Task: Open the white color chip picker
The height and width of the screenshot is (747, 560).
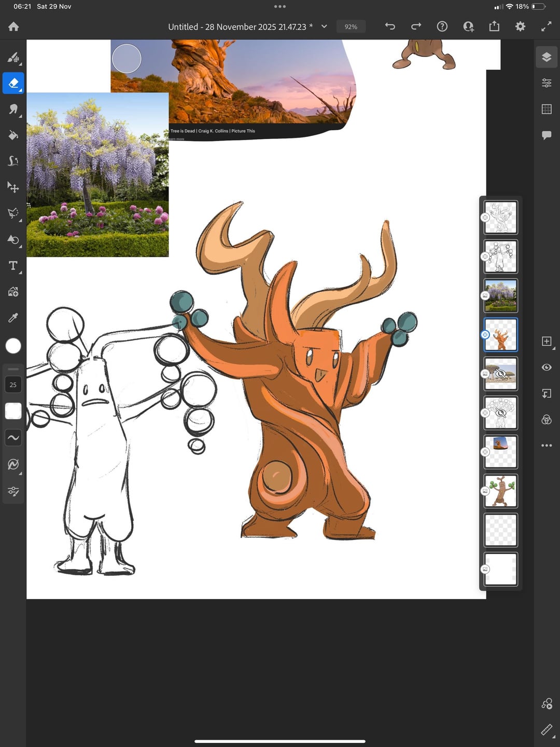Action: (13, 346)
